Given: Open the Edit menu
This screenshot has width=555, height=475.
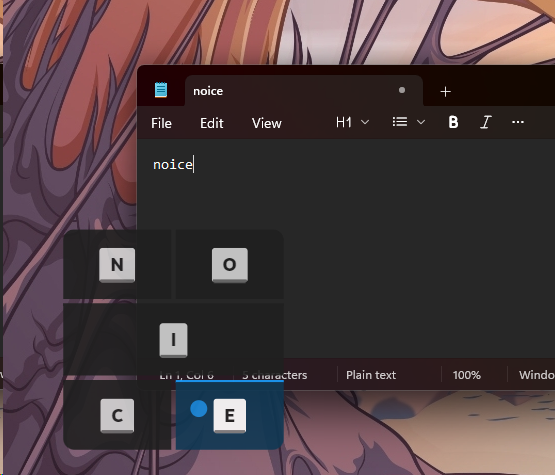Looking at the screenshot, I should click(212, 123).
